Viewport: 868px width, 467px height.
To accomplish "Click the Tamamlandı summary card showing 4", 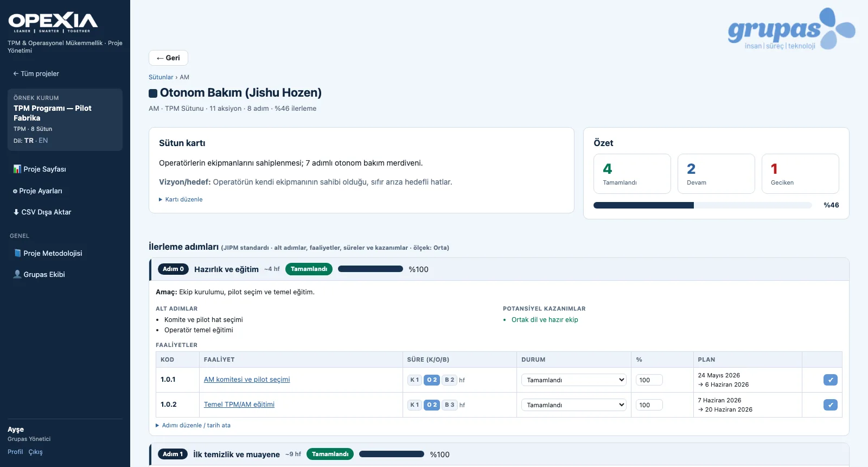I will click(x=632, y=174).
